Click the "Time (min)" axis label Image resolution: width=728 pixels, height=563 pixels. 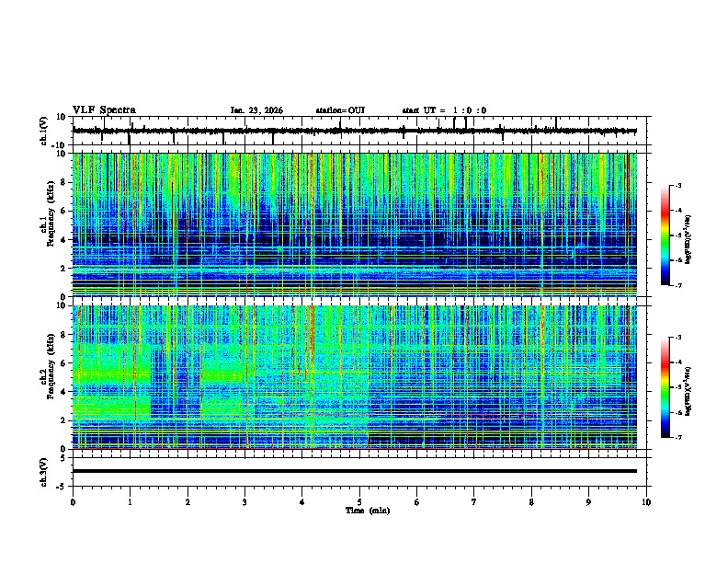(368, 511)
